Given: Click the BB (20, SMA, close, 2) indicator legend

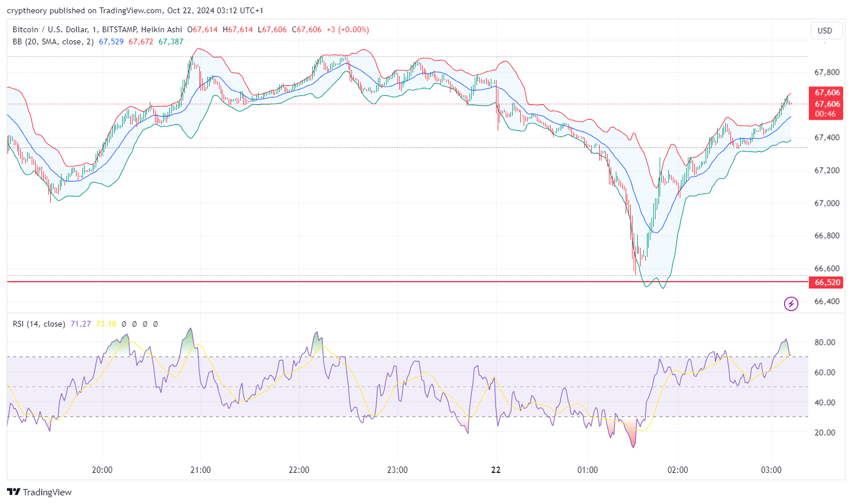Looking at the screenshot, I should (53, 41).
